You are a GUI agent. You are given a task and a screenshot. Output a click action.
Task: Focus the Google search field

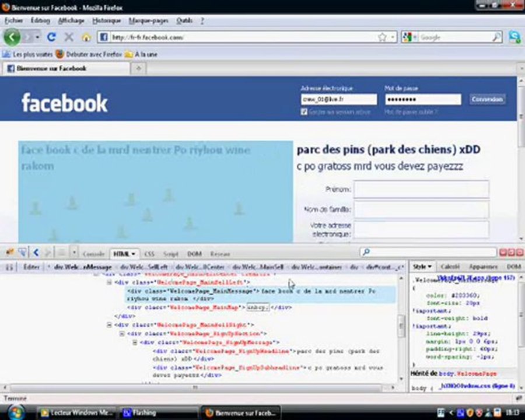pos(454,37)
